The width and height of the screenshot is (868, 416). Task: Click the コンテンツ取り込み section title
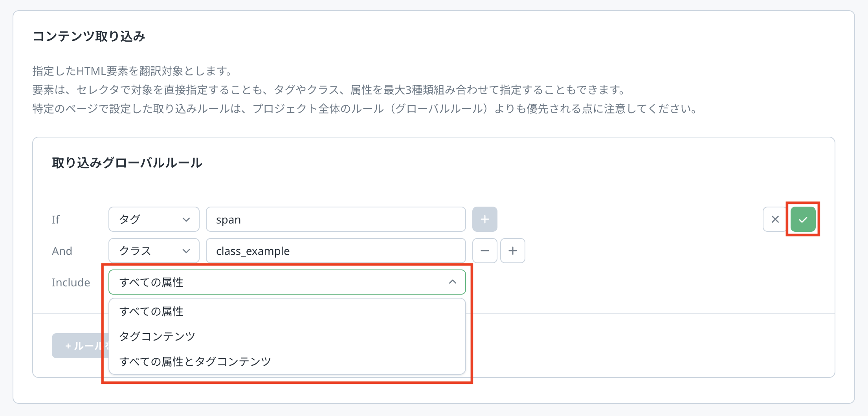(89, 36)
